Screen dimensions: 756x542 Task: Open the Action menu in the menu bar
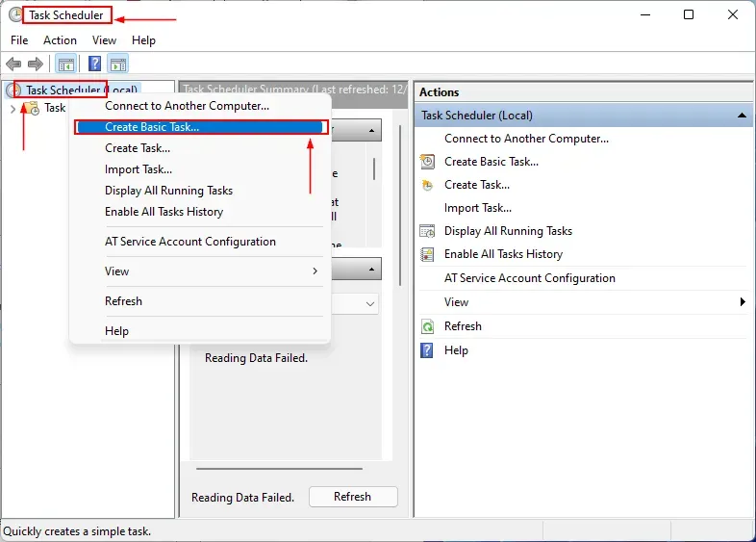click(60, 40)
